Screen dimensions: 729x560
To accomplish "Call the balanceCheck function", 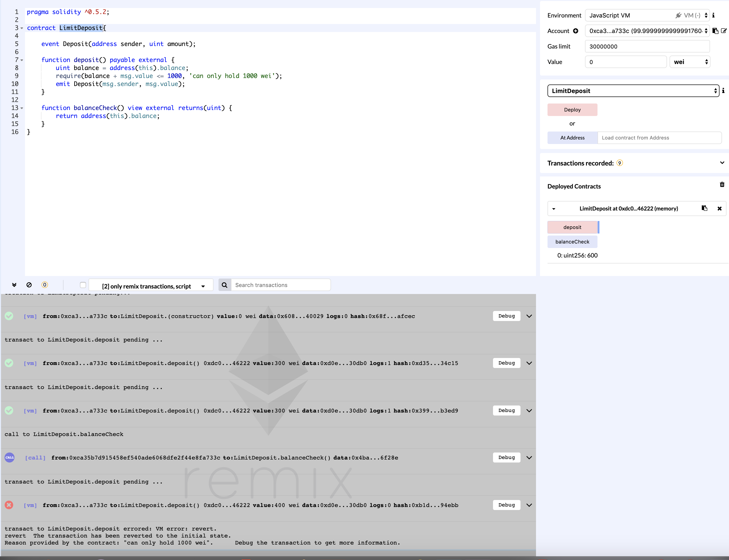I will (x=573, y=241).
